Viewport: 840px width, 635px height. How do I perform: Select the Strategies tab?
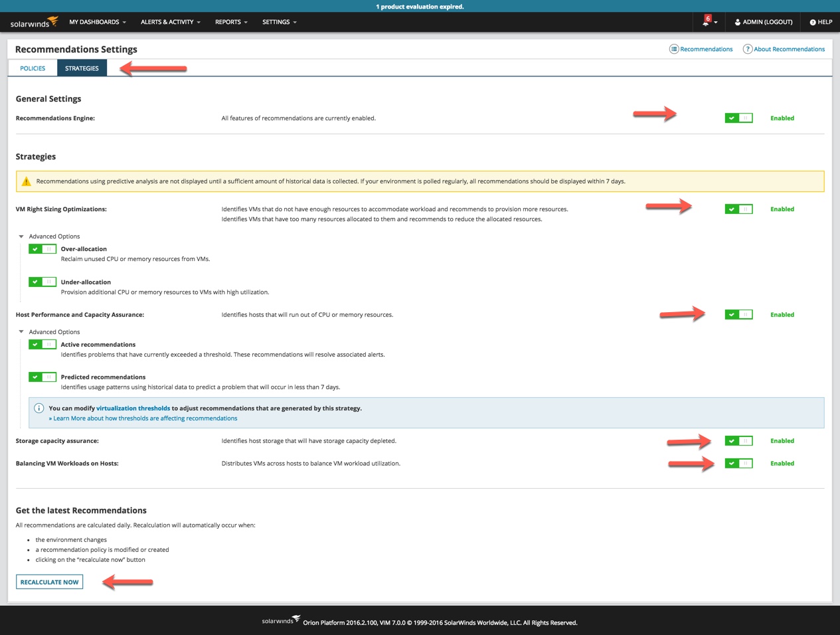pyautogui.click(x=82, y=68)
